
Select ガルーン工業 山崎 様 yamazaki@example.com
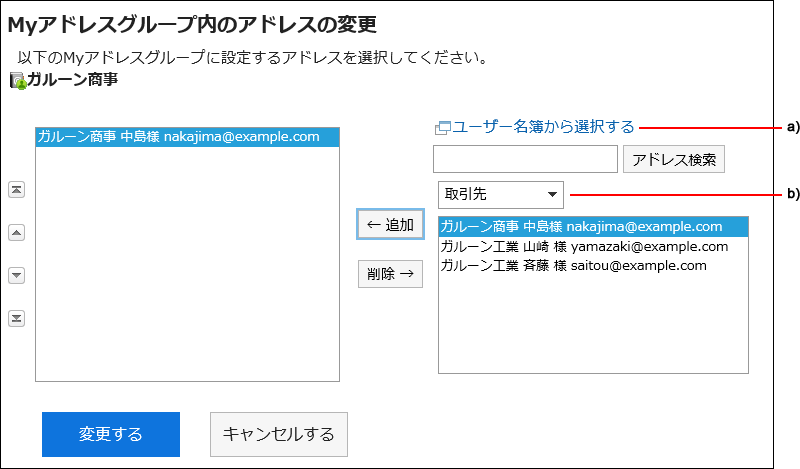coord(584,246)
